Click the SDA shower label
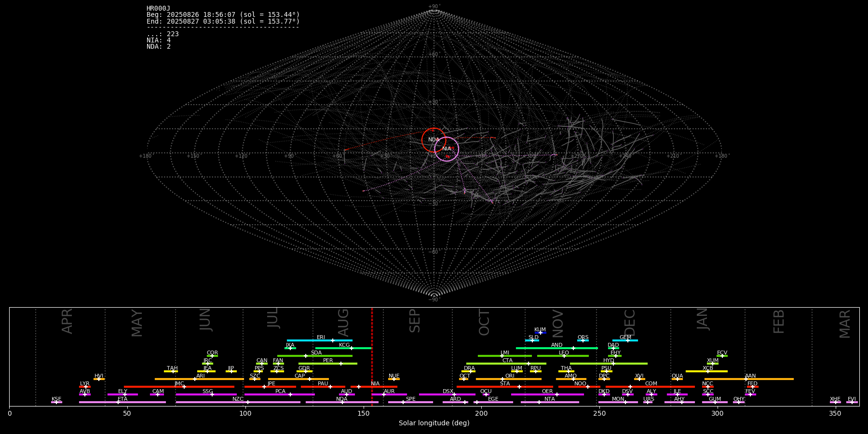Image resolution: width=868 pixels, height=434 pixels. (316, 353)
